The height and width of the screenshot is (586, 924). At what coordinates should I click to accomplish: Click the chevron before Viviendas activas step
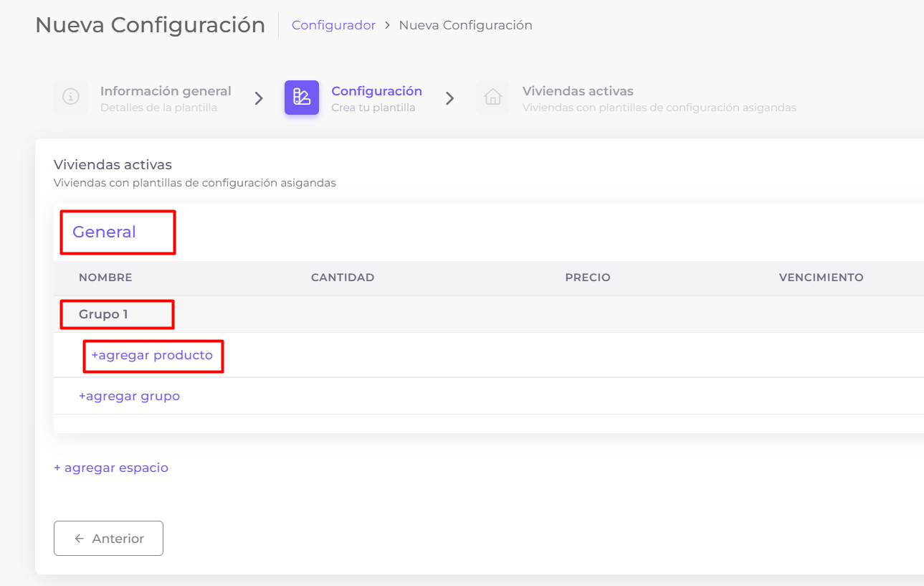point(449,99)
